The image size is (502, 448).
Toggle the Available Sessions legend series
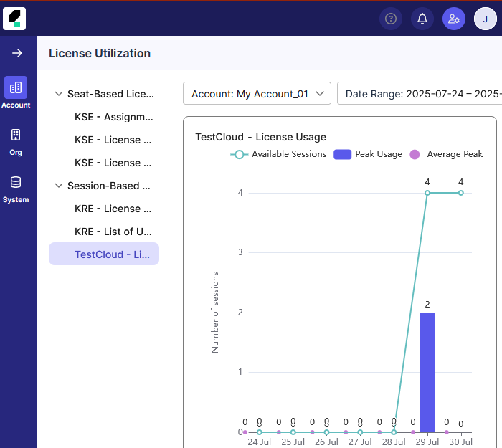278,154
